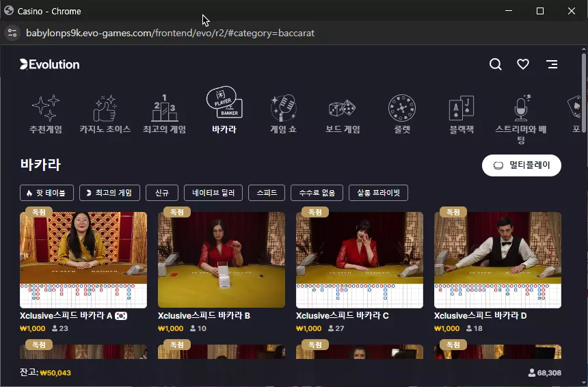588x387 pixels.
Task: Click the total players icon at bottom right
Action: click(x=532, y=373)
